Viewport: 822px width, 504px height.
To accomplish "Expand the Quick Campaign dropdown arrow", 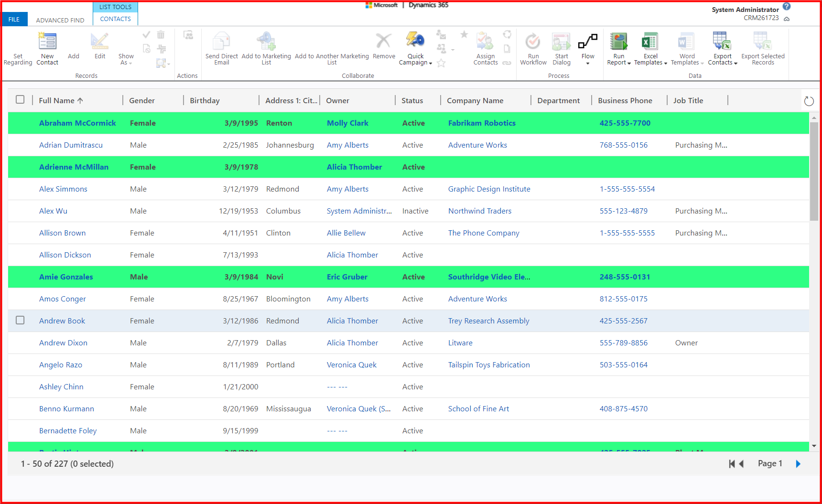I will pos(431,63).
